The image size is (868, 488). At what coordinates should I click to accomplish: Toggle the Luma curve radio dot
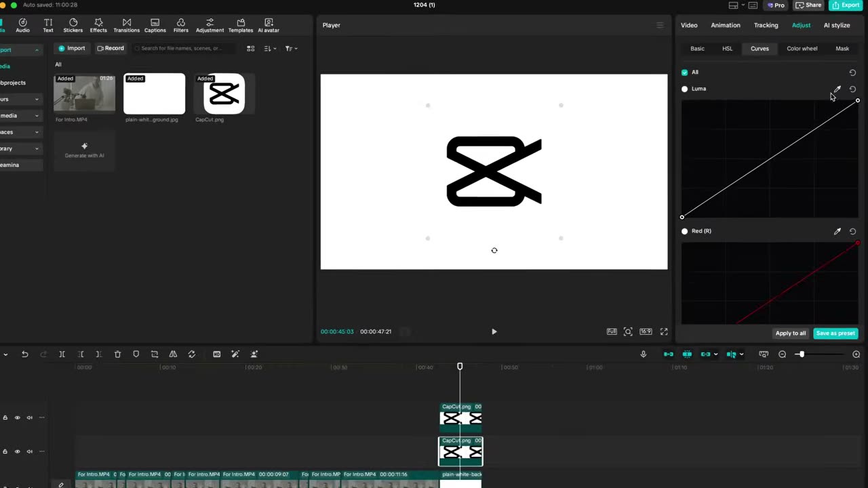tap(684, 89)
